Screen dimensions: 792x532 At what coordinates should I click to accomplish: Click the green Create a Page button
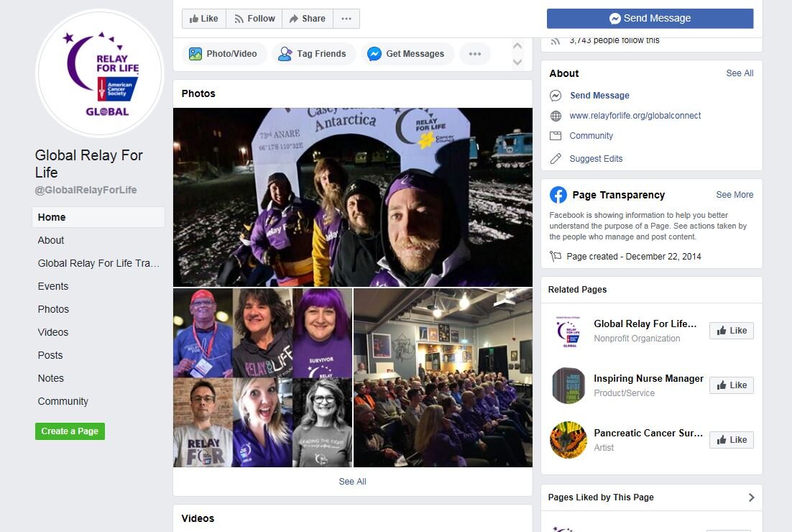[x=70, y=431]
